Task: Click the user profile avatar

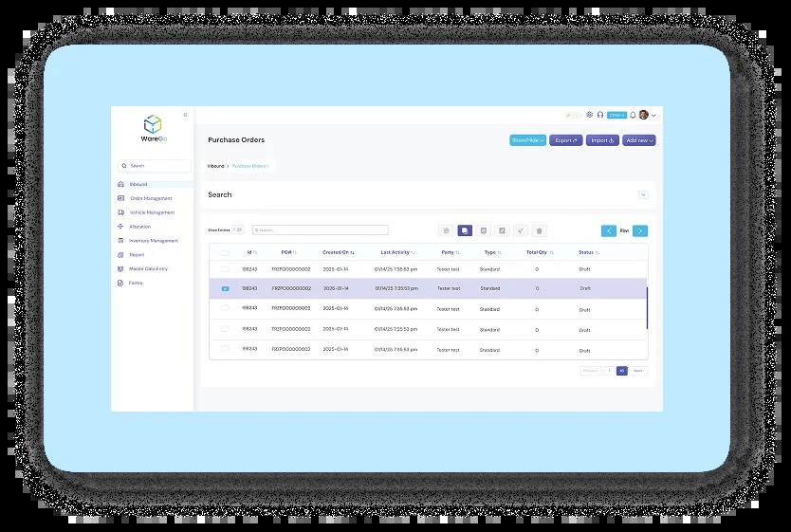Action: pos(643,115)
